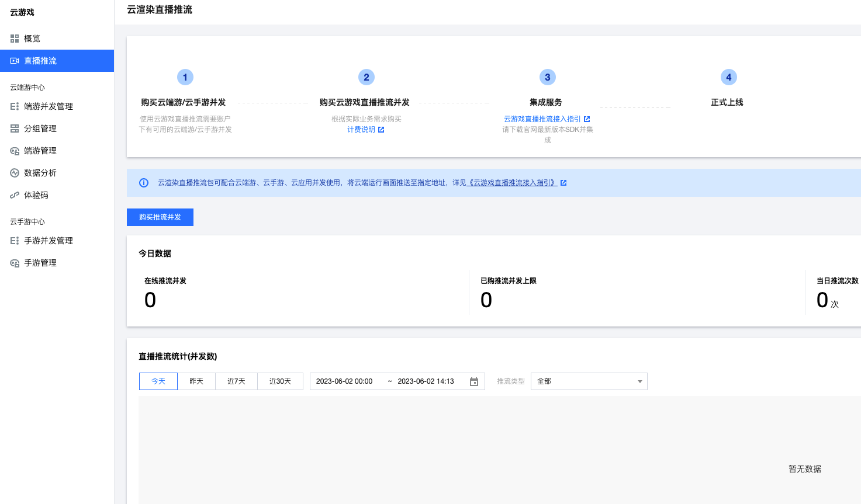Expand the 推流类型 全部 dropdown
Image resolution: width=861 pixels, height=504 pixels.
589,381
